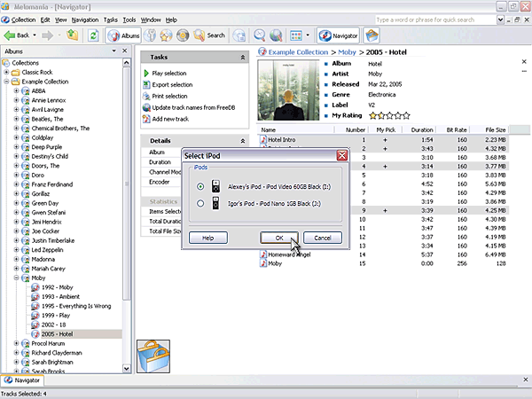Click the Moby breadcrumb link
Screen dimensions: 532x399
(x=347, y=52)
